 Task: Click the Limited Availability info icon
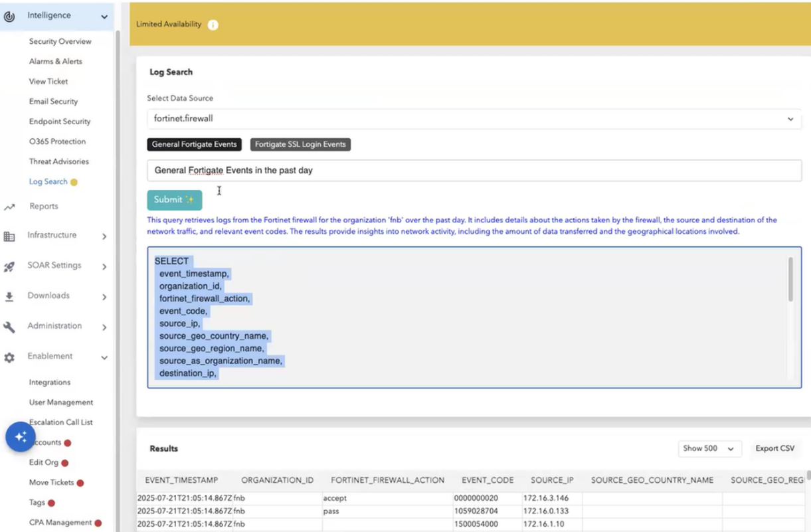pos(213,25)
